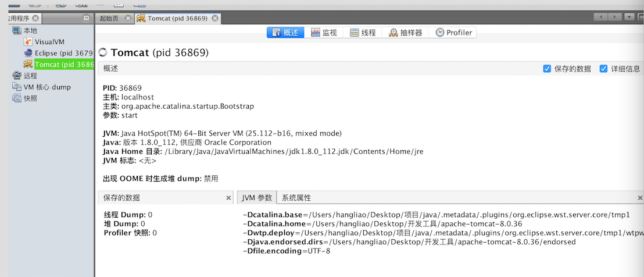Click the VM 核心 dump documents icon

16,87
